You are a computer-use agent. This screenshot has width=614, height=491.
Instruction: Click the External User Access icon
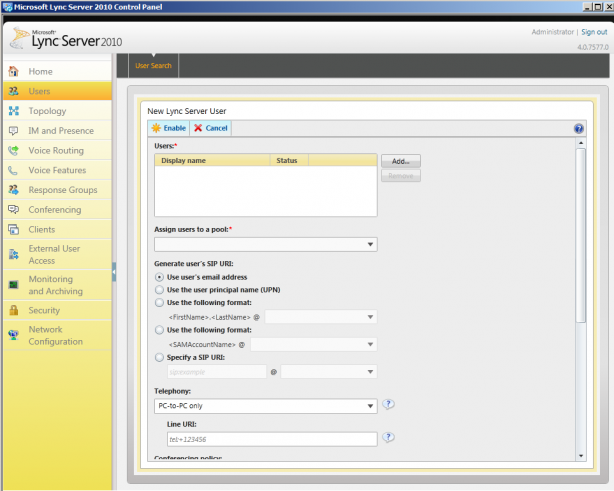(x=14, y=255)
